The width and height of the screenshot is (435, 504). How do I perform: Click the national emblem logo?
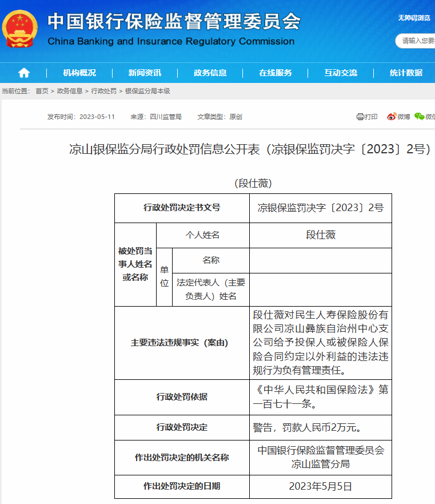pyautogui.click(x=21, y=29)
